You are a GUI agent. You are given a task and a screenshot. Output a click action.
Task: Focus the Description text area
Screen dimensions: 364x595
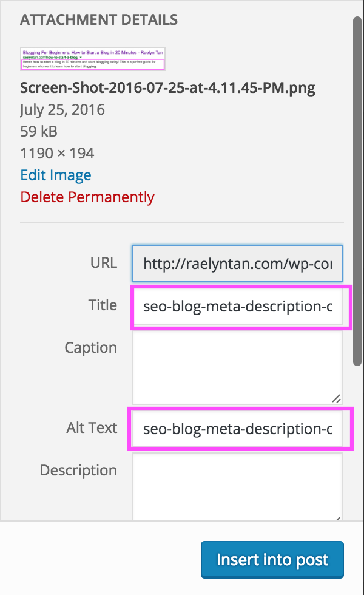coord(237,487)
